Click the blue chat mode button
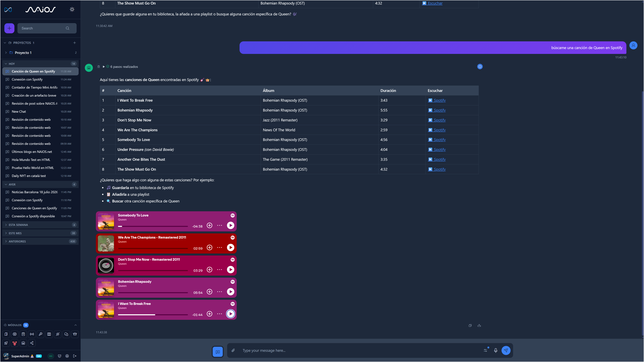 point(218,352)
